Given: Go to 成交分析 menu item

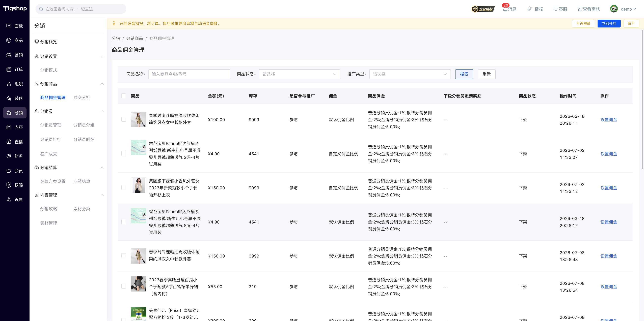Looking at the screenshot, I should pyautogui.click(x=82, y=98).
